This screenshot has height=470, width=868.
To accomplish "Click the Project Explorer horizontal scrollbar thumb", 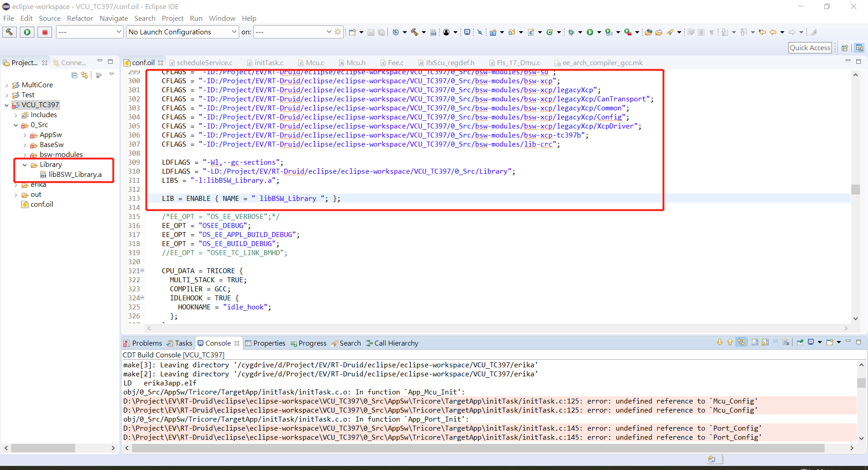I will [x=43, y=448].
